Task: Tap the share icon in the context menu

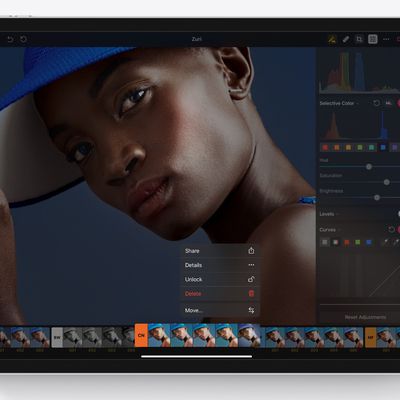Action: point(251,251)
